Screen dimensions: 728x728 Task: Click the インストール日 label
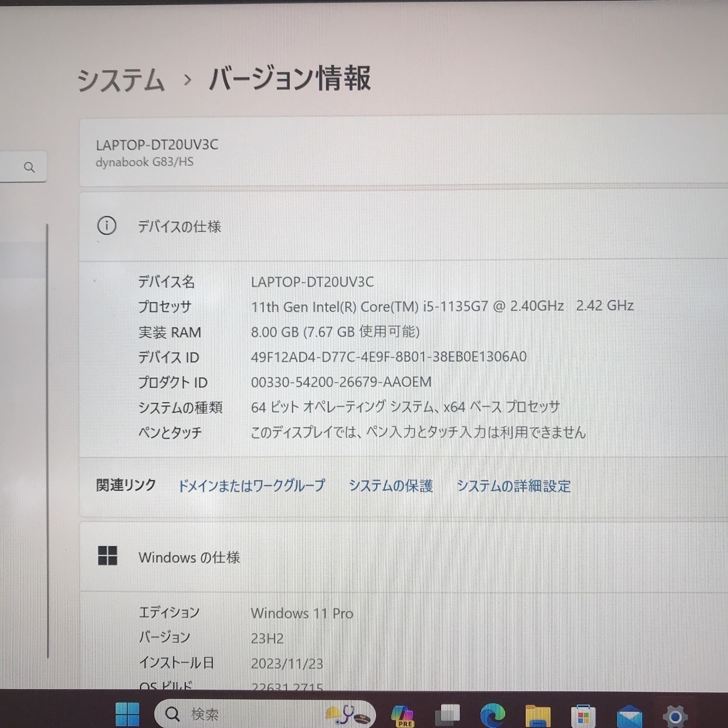176,663
